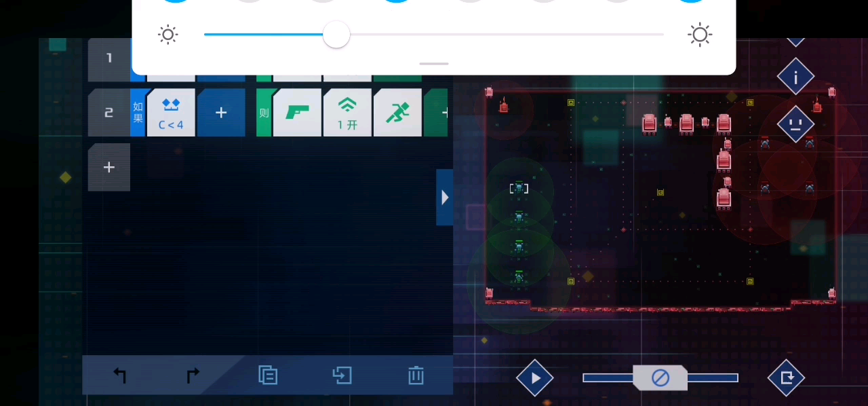
Task: Open the info diamond button
Action: [795, 77]
